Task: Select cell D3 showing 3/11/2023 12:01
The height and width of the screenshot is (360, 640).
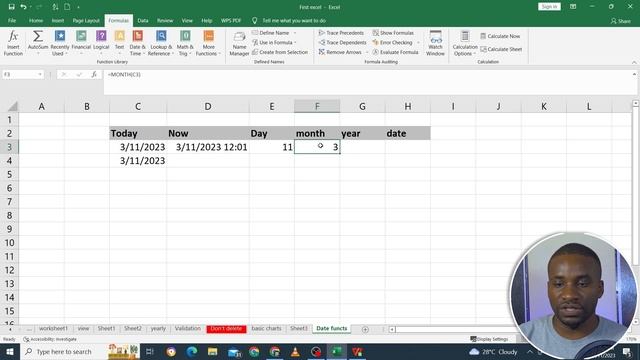Action: (x=208, y=147)
